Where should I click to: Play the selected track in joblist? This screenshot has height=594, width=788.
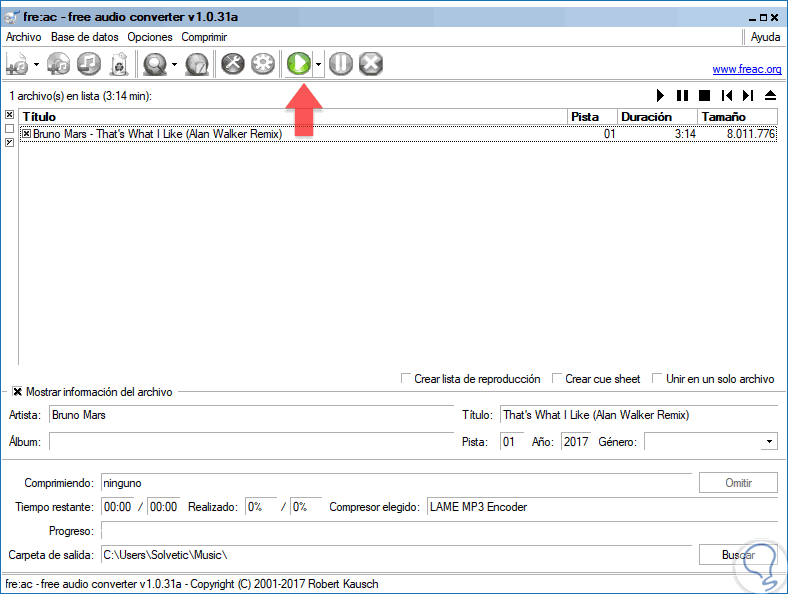point(660,95)
